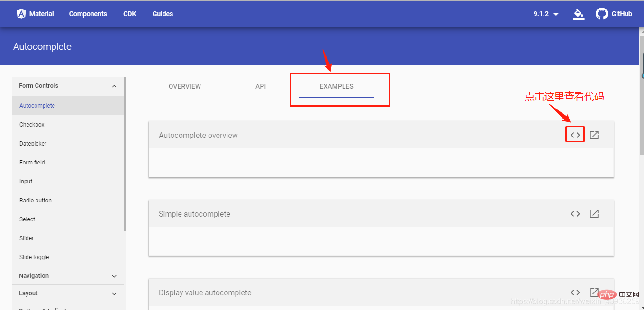Expand the Layout section chevron
644x310 pixels.
pyautogui.click(x=114, y=294)
